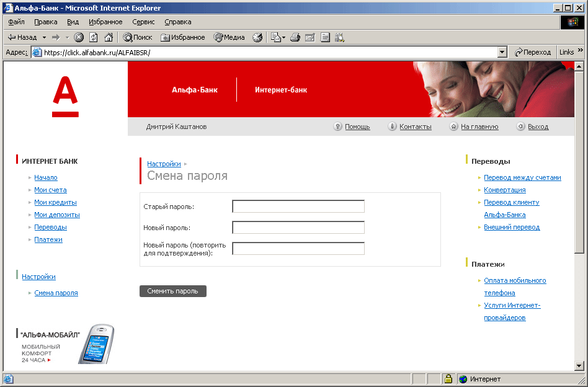Open Перевод клиенту Альфа-Банка link
The image size is (588, 387).
point(512,208)
